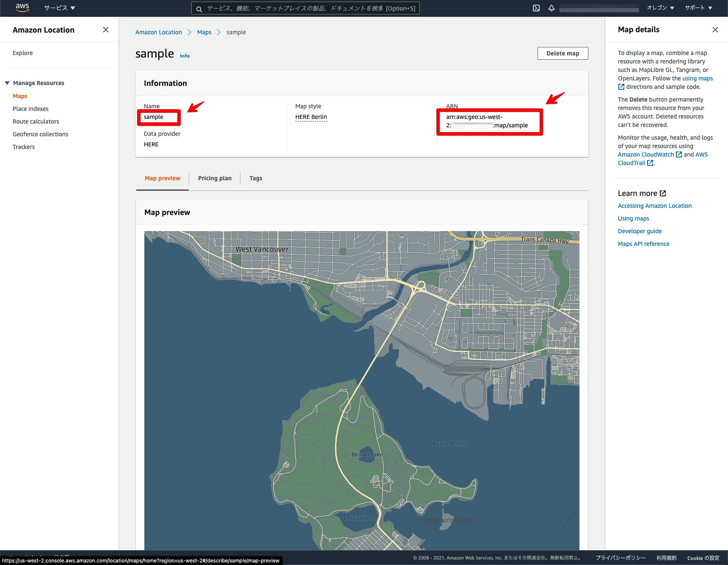Image resolution: width=728 pixels, height=565 pixels.
Task: Open Cookie の設定 in the footer
Action: pos(703,558)
